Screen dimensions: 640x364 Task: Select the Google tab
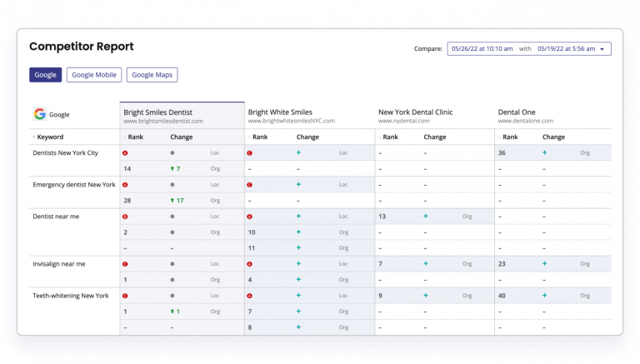coord(46,75)
